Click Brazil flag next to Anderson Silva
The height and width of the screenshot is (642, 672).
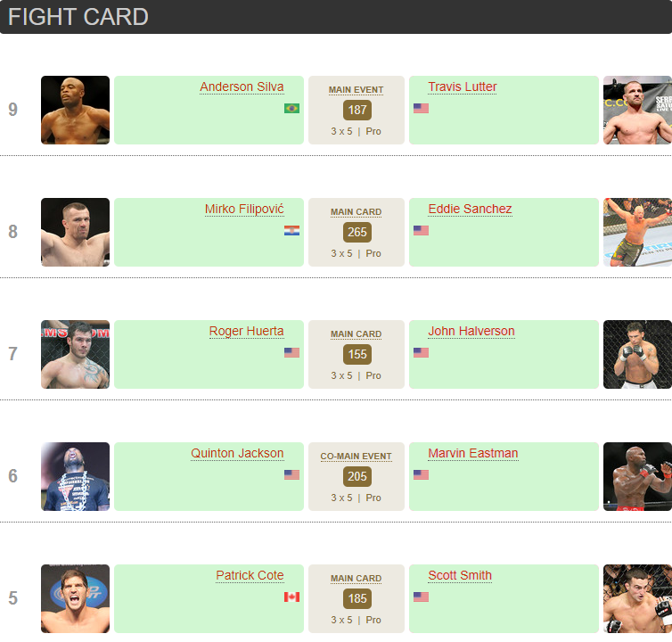pos(291,108)
